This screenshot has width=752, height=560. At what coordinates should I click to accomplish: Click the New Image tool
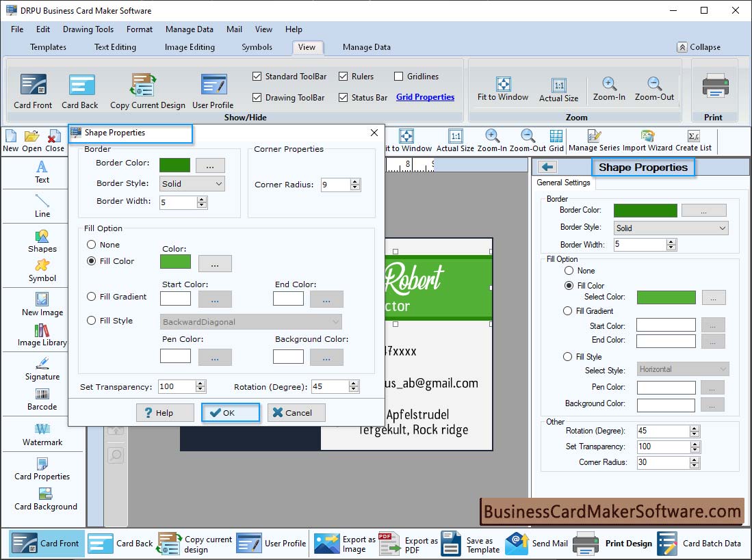(x=42, y=305)
